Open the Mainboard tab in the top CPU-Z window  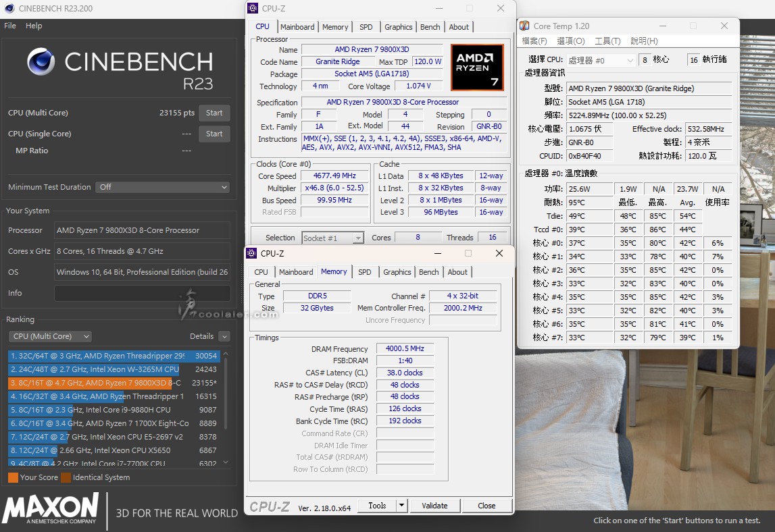pyautogui.click(x=297, y=27)
